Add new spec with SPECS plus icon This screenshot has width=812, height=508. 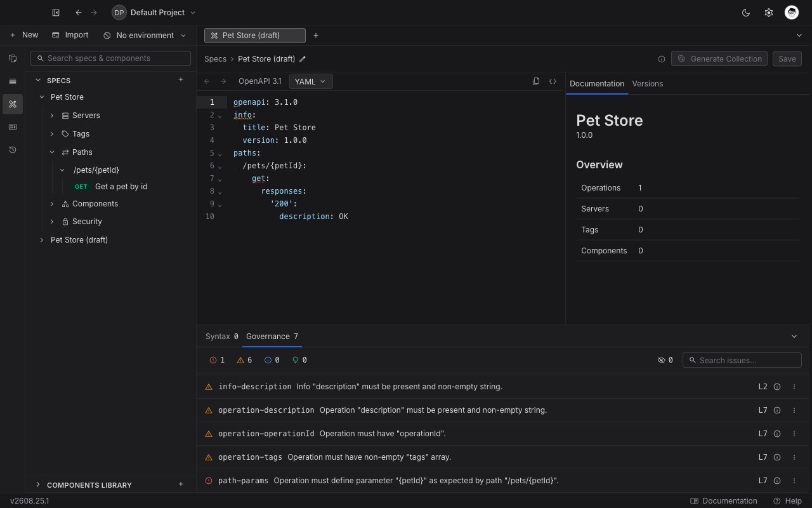pos(181,80)
